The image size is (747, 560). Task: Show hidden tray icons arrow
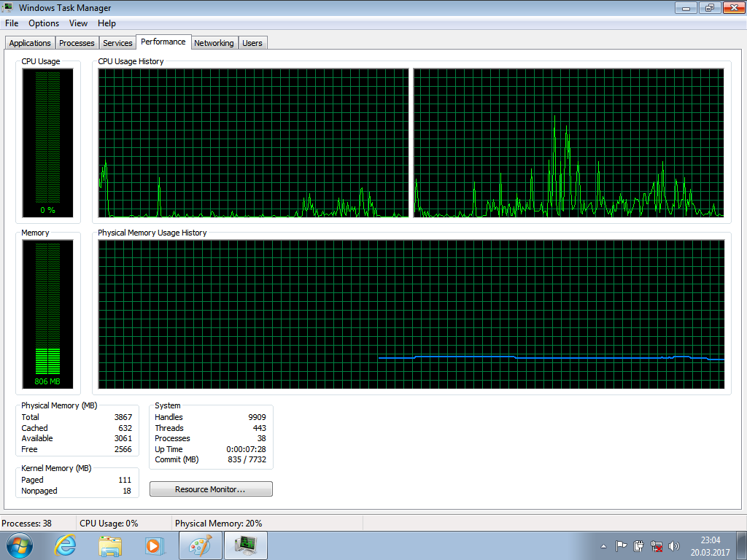coord(603,546)
